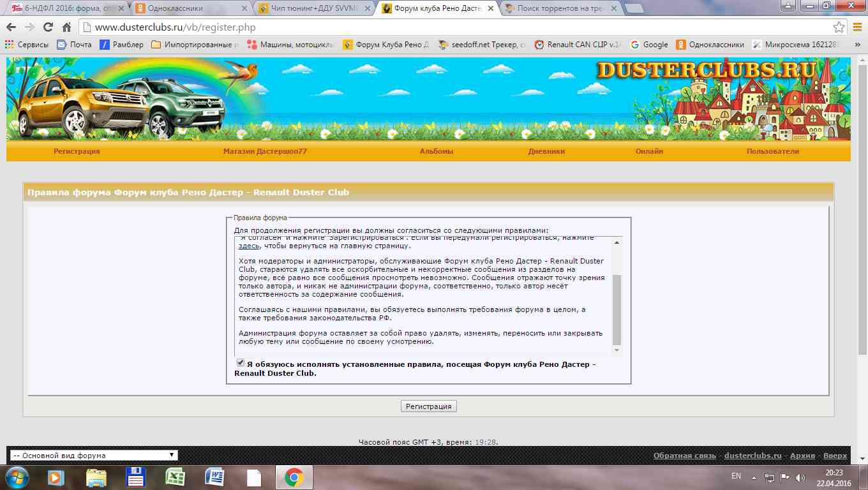Uncheck the agree-to-forum-rules checkbox
868x490 pixels.
click(x=241, y=363)
